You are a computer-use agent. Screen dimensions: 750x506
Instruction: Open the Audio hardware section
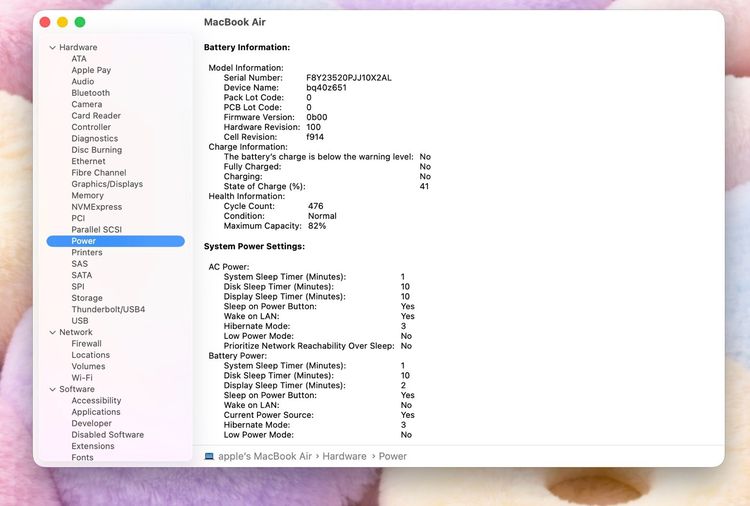pyautogui.click(x=83, y=82)
